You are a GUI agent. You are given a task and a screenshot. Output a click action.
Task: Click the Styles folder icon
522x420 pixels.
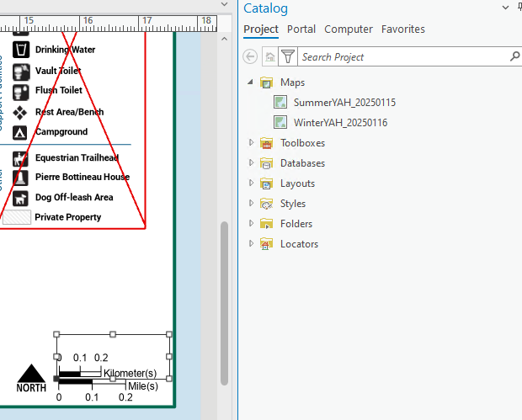266,204
